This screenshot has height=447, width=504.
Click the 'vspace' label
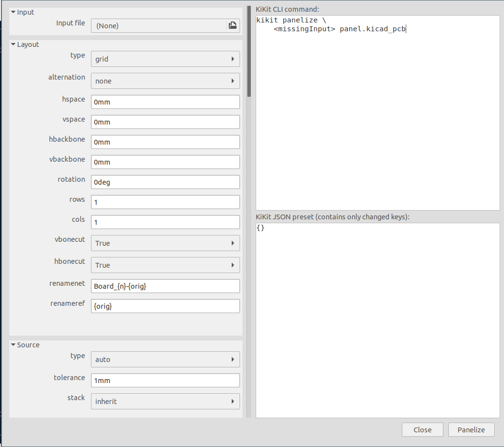tap(74, 120)
